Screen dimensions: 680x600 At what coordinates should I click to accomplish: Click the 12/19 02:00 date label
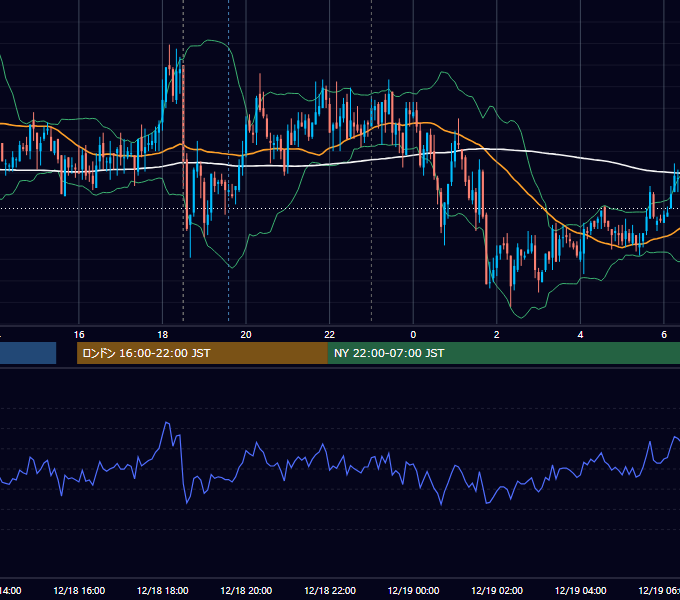pyautogui.click(x=497, y=591)
